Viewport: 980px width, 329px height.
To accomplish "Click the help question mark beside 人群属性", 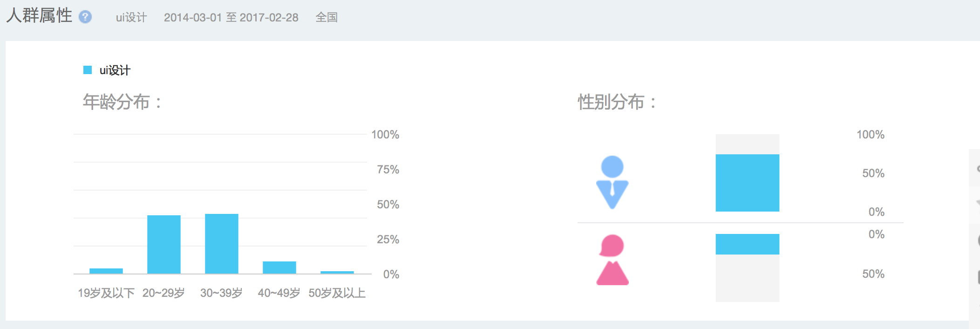I will (85, 17).
